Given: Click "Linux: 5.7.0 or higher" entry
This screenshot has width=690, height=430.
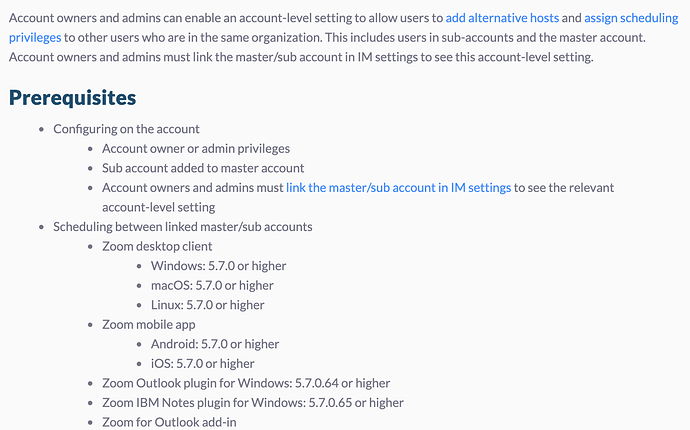Looking at the screenshot, I should pyautogui.click(x=207, y=305).
